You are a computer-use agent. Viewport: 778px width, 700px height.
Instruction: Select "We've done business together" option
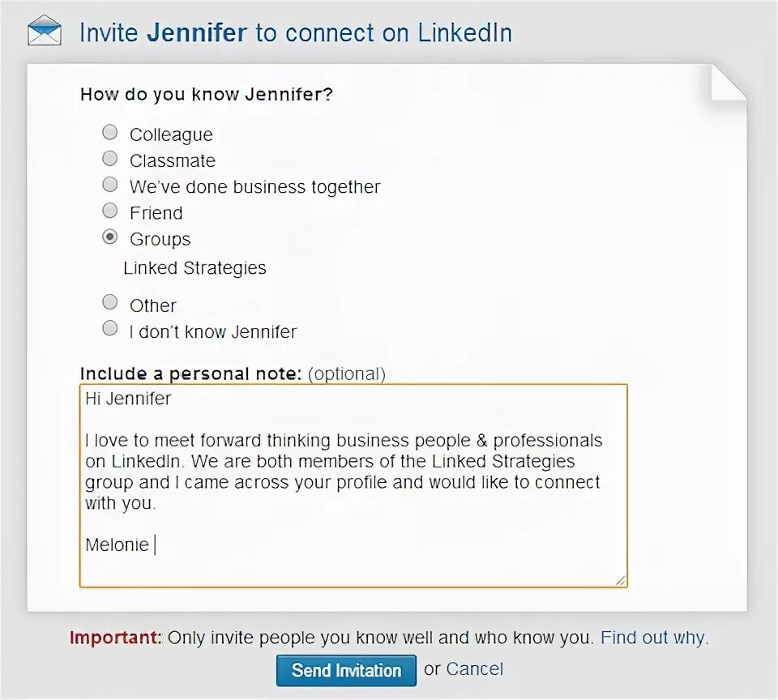coord(110,185)
